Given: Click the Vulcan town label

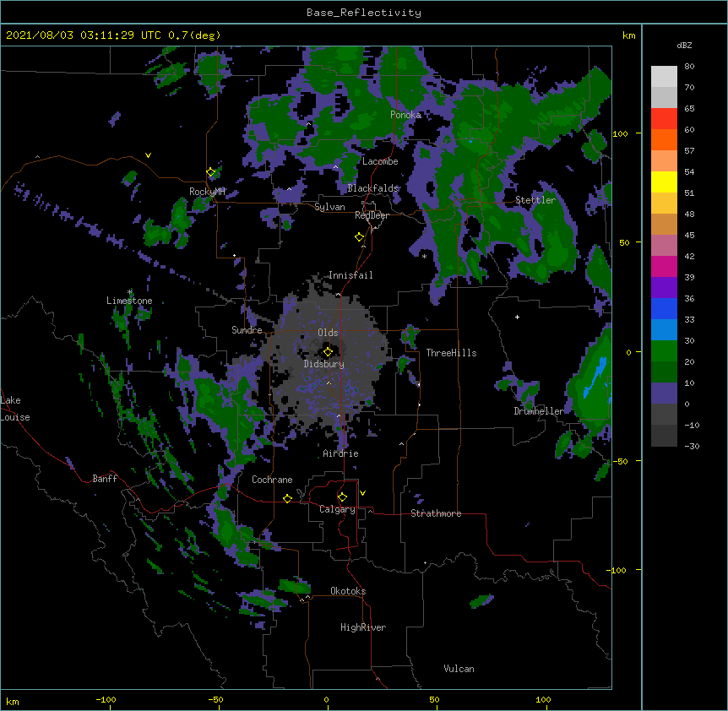Looking at the screenshot, I should coord(459,669).
